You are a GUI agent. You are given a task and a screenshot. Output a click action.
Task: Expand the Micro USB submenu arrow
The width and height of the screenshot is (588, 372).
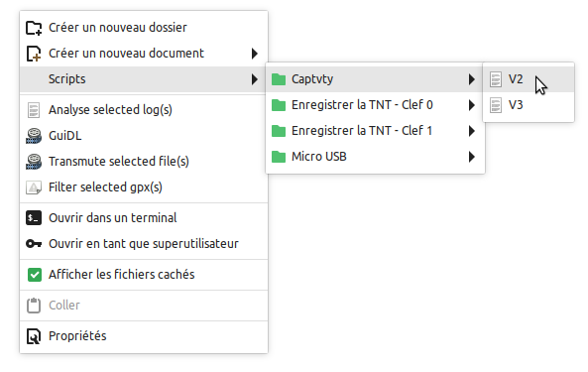click(472, 157)
